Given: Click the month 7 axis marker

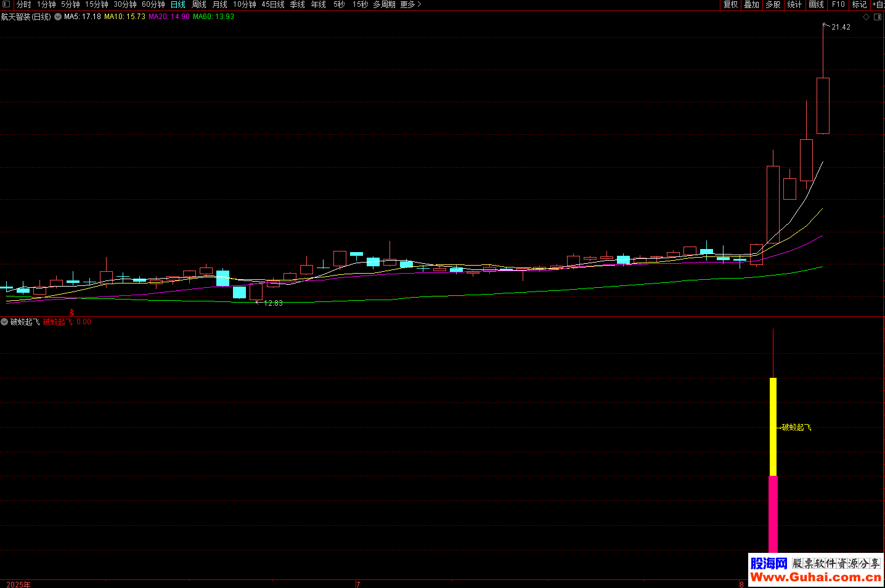Looking at the screenshot, I should click(358, 584).
